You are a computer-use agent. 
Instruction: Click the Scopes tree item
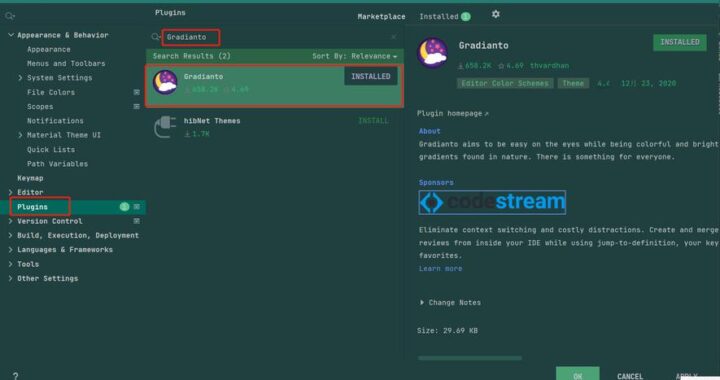40,106
